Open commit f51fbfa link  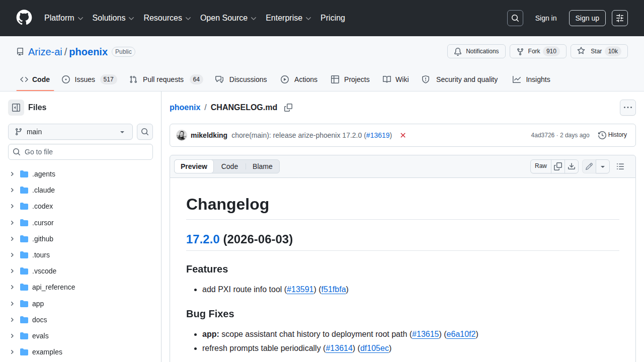pos(334,289)
